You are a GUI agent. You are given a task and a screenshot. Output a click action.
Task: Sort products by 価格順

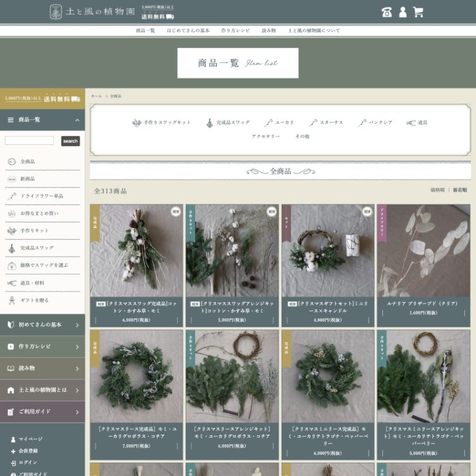tap(438, 190)
